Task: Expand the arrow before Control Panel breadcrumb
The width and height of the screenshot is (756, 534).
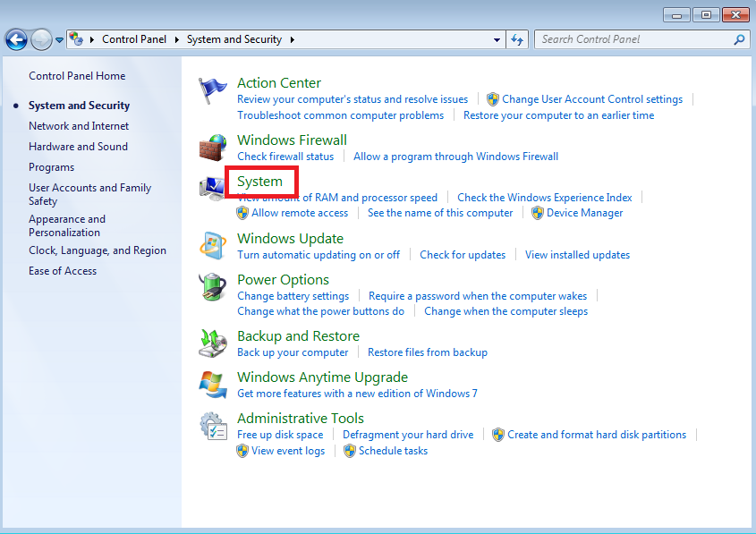Action: point(91,39)
